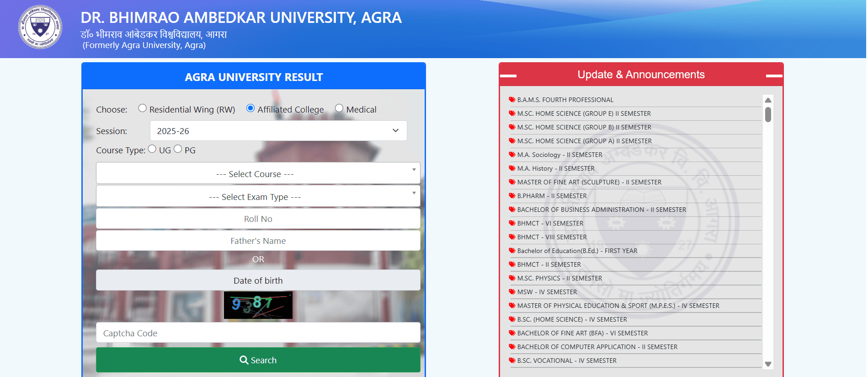This screenshot has height=377, width=868.
Task: Open BACHELOR OF COMPUTER APPLICATION - II SEMESTER
Action: [597, 347]
